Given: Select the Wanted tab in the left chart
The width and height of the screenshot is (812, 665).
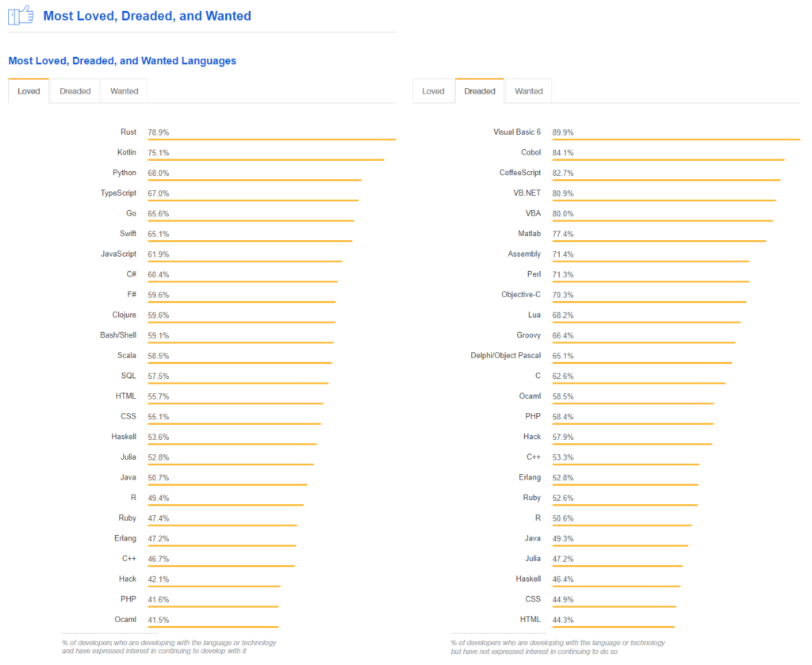Looking at the screenshot, I should (124, 91).
